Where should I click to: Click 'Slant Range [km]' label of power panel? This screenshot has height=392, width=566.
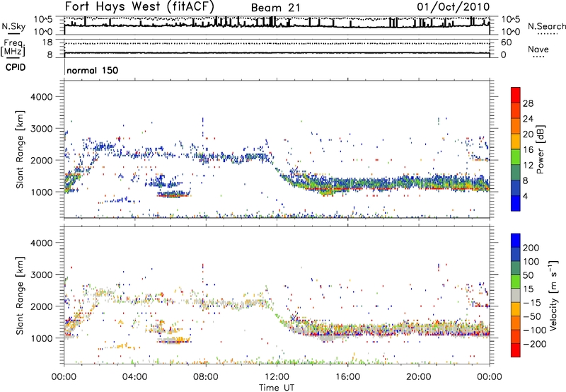click(x=20, y=149)
